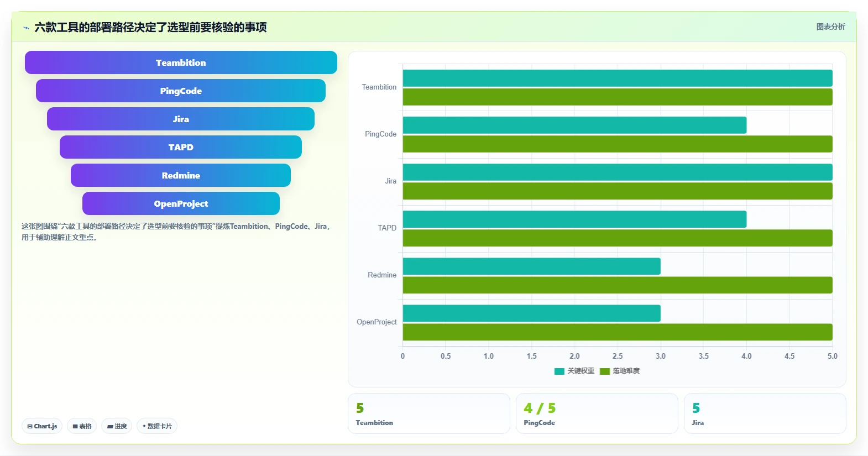Click the PingCode y-axis label in chart
868x456 pixels.
tap(381, 134)
